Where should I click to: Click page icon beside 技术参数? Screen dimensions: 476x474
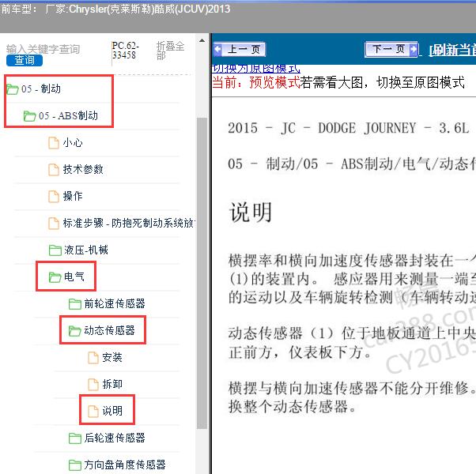click(54, 169)
